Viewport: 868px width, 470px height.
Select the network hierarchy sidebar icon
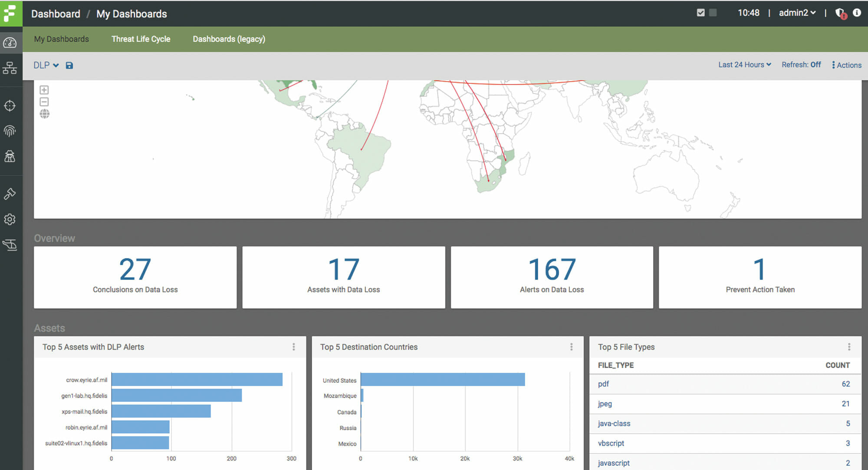(x=10, y=68)
